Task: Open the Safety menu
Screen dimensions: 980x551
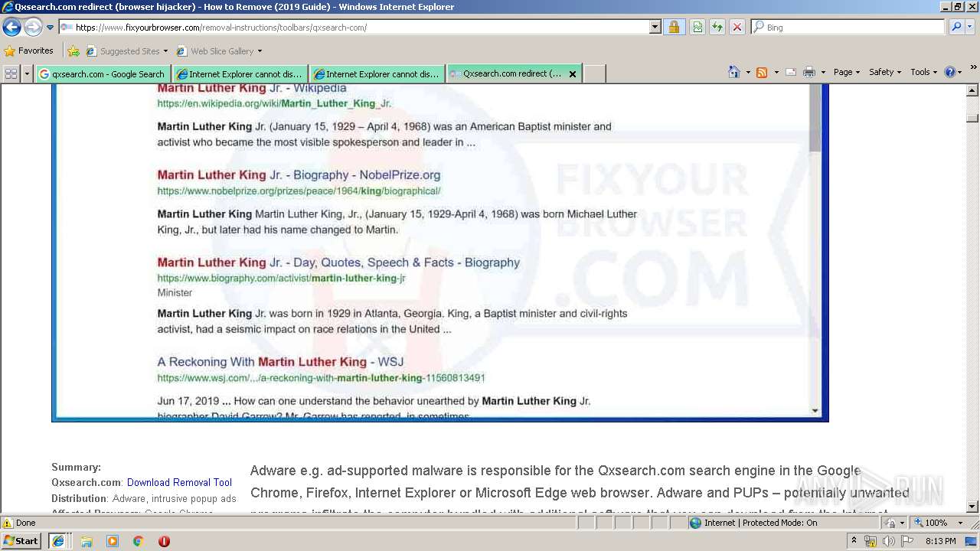Action: [885, 72]
